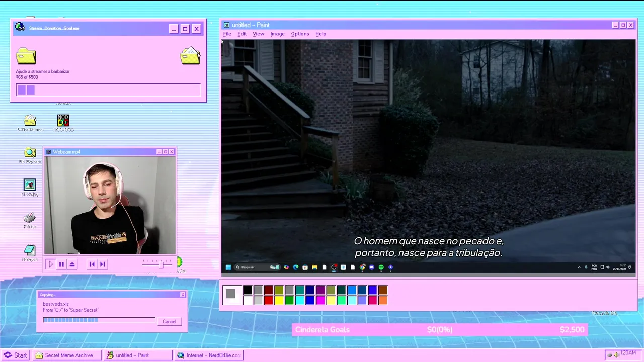This screenshot has height=362, width=644.
Task: Select the black color swatch
Action: [x=248, y=290]
